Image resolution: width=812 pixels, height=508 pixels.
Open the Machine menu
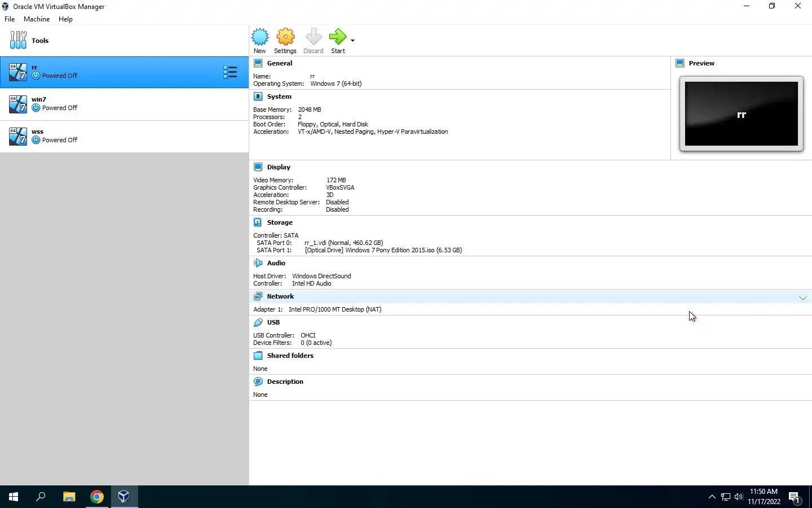coord(37,19)
